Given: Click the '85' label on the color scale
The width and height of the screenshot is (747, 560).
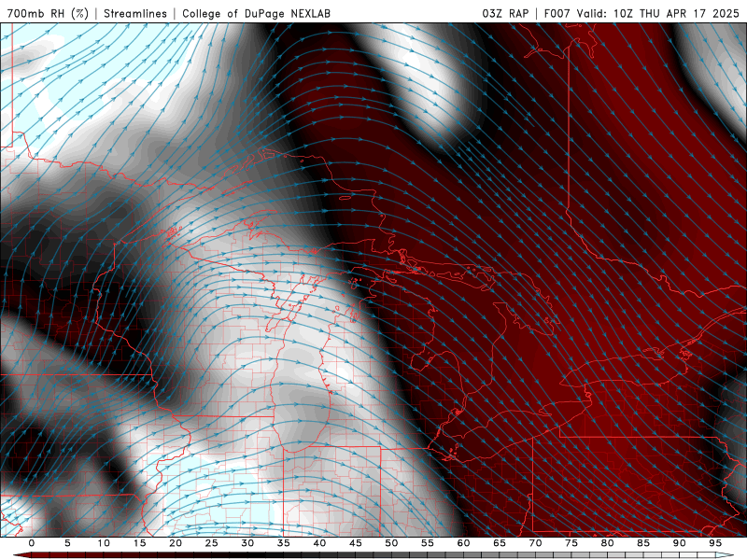Looking at the screenshot, I should click(643, 543).
